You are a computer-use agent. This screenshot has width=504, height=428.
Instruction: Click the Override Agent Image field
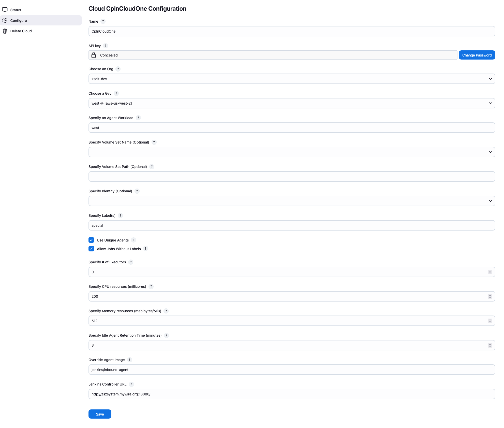(292, 370)
